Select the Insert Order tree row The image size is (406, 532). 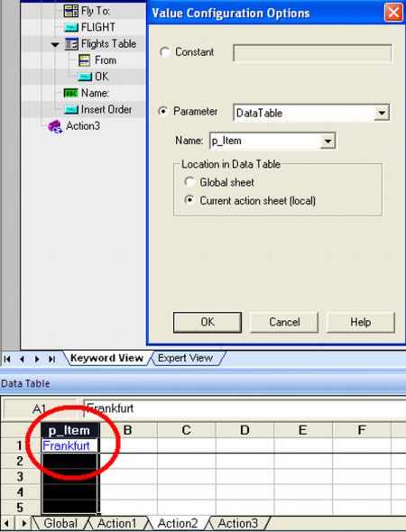[x=84, y=110]
